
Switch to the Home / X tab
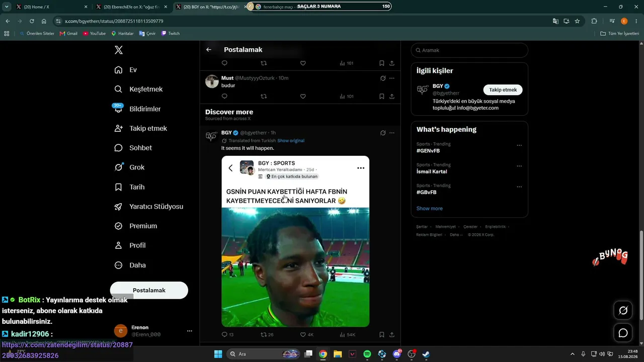[51, 7]
